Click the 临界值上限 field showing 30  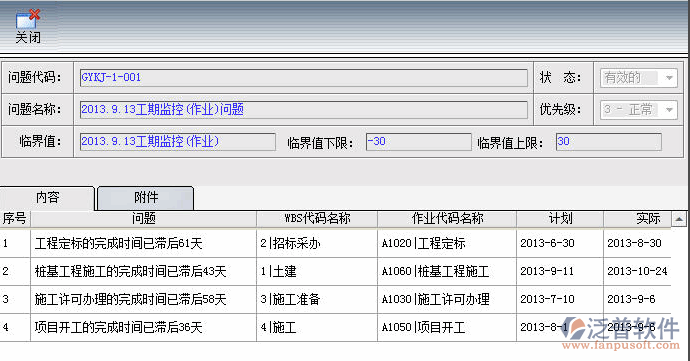[x=609, y=142]
